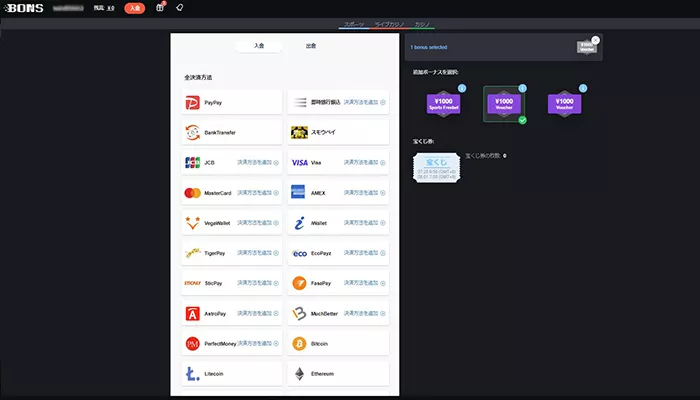This screenshot has width=700, height=400.
Task: Add payment method for PerfectMoney
Action: pos(258,344)
